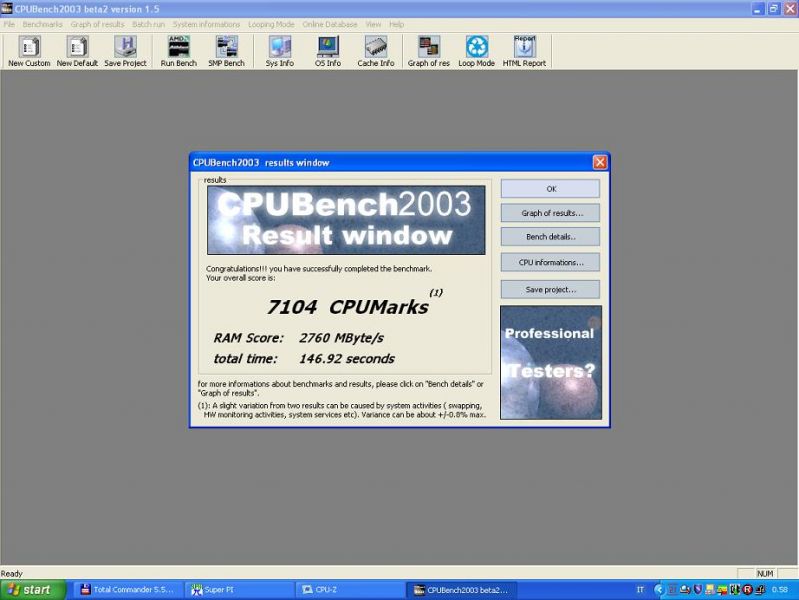The height and width of the screenshot is (600, 799).
Task: Click the New Custom toolbar icon
Action: 29,51
